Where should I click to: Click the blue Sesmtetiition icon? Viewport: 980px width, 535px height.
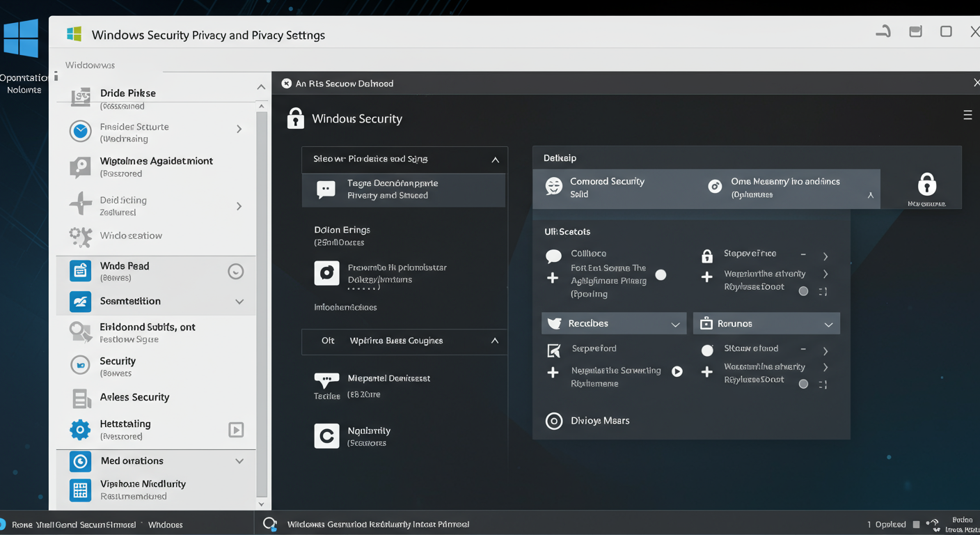click(x=81, y=302)
